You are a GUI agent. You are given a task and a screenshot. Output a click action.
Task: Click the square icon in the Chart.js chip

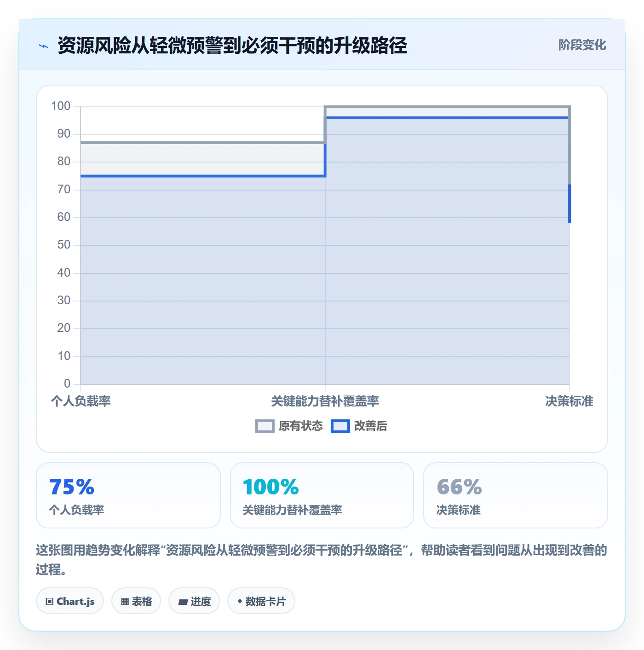(50, 601)
